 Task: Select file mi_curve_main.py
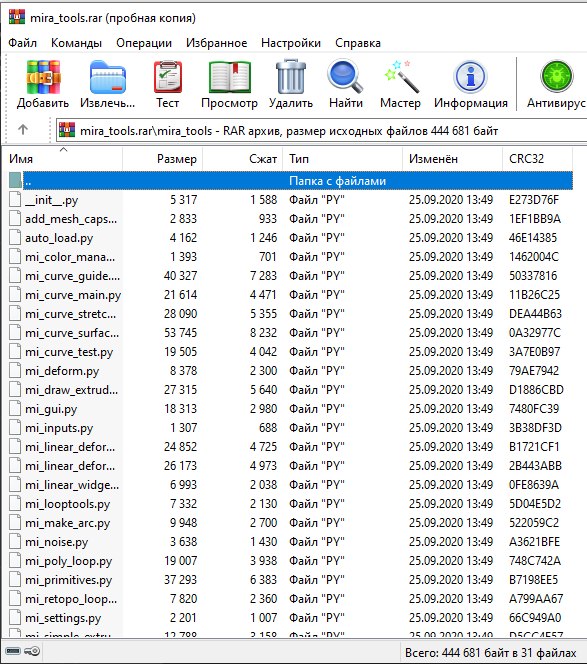click(x=73, y=295)
